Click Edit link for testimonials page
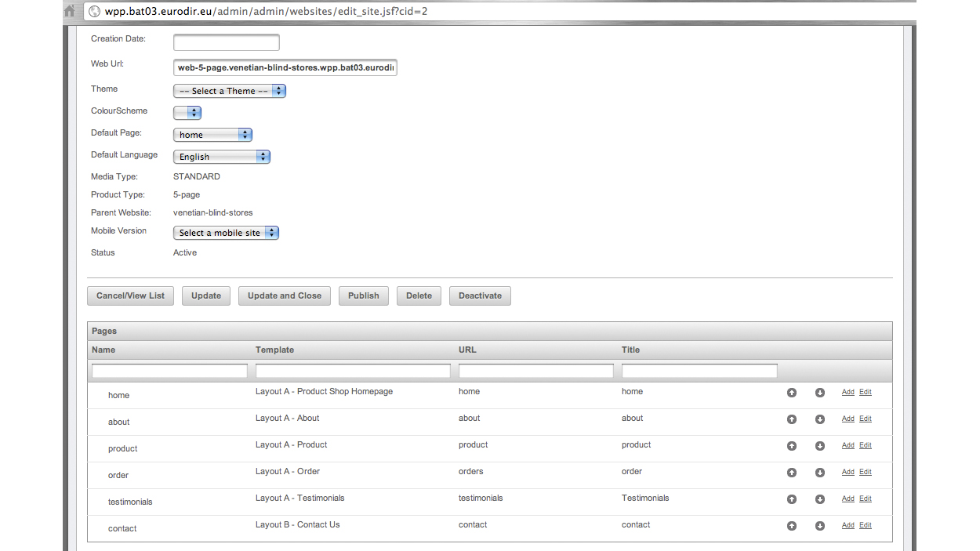Screen dimensions: 980x551 pos(865,498)
